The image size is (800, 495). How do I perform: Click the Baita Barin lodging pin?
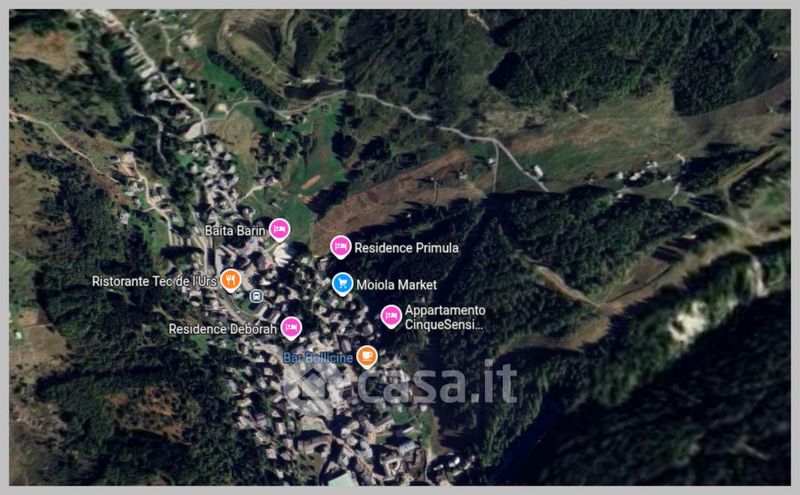279,230
